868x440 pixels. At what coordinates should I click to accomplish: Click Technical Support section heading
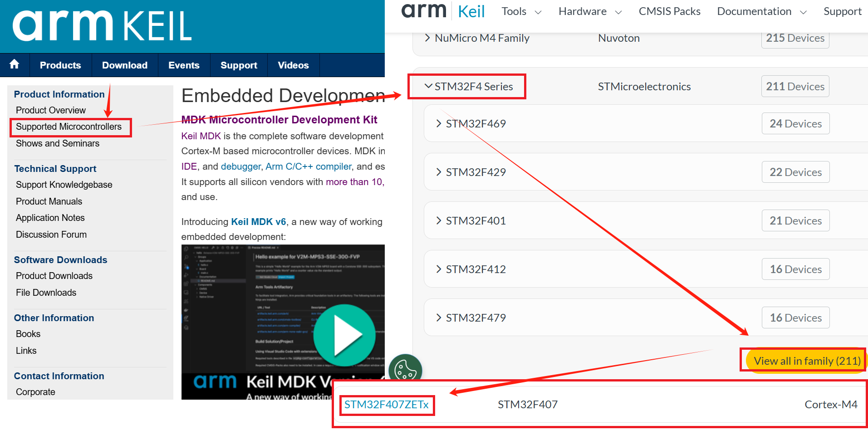[x=55, y=169]
